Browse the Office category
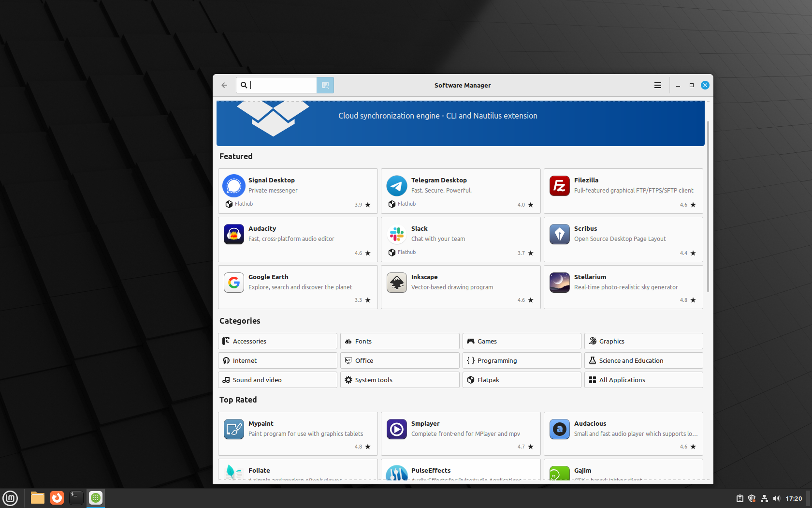 pos(400,360)
